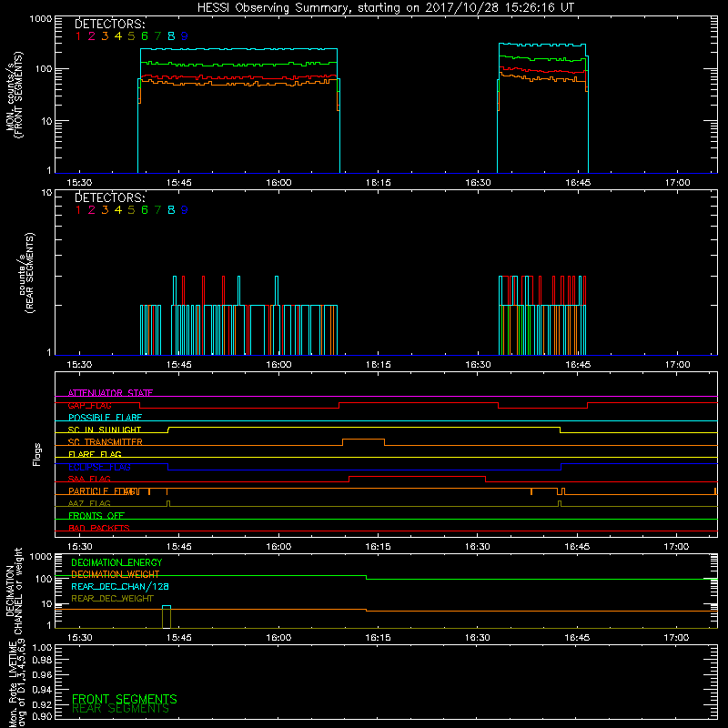Screen dimensions: 728x728
Task: Select red detector 1 in front segments legend
Action: (x=78, y=36)
